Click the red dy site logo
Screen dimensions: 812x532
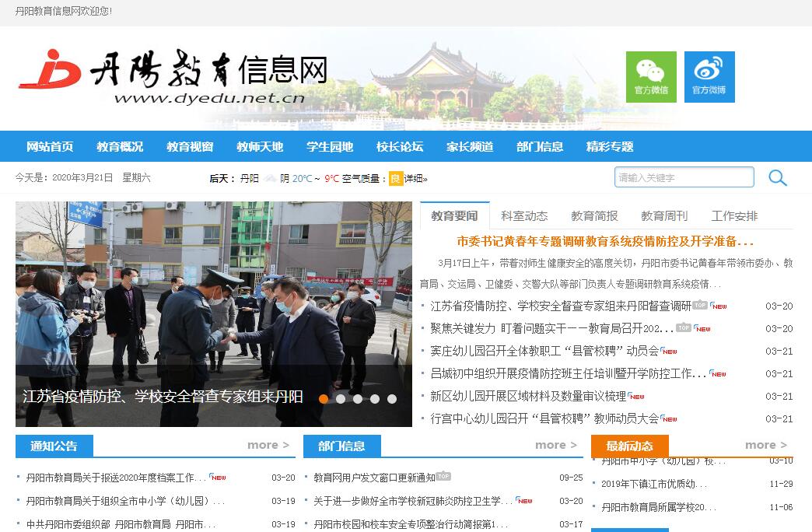pyautogui.click(x=50, y=69)
